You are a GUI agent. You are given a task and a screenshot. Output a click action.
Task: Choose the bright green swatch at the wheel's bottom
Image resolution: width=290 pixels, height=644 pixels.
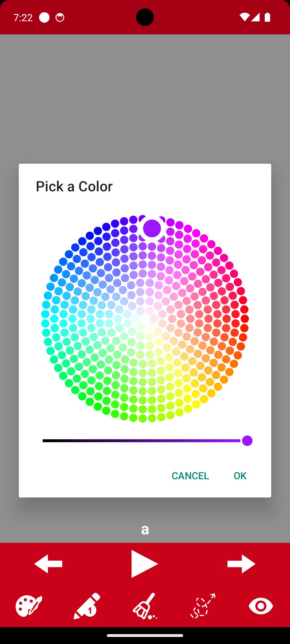pos(115,414)
